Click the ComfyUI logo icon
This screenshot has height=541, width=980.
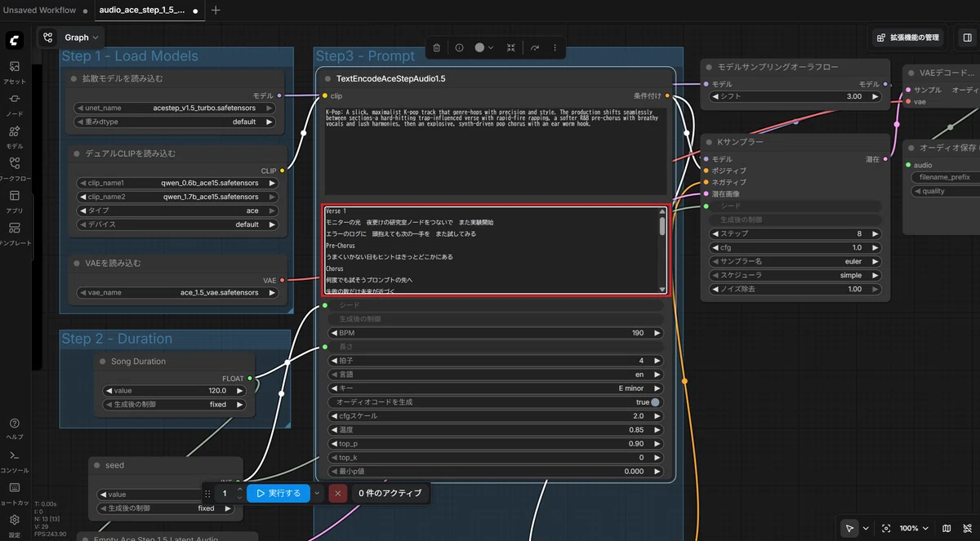(15, 41)
